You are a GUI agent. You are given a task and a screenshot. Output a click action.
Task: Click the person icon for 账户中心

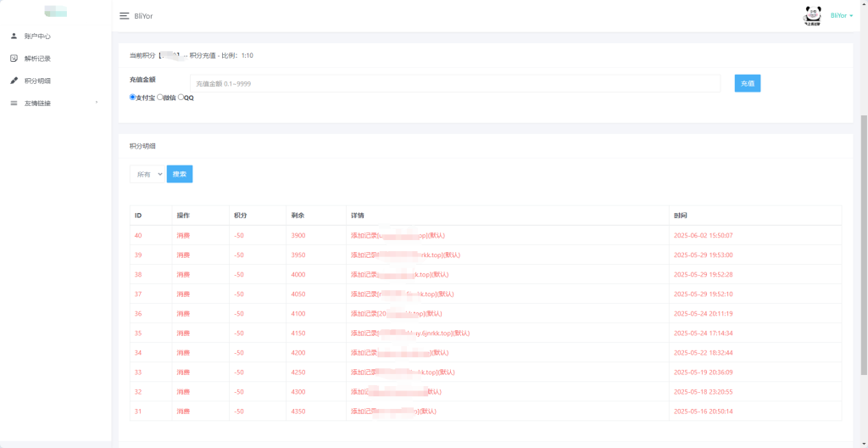pos(14,36)
